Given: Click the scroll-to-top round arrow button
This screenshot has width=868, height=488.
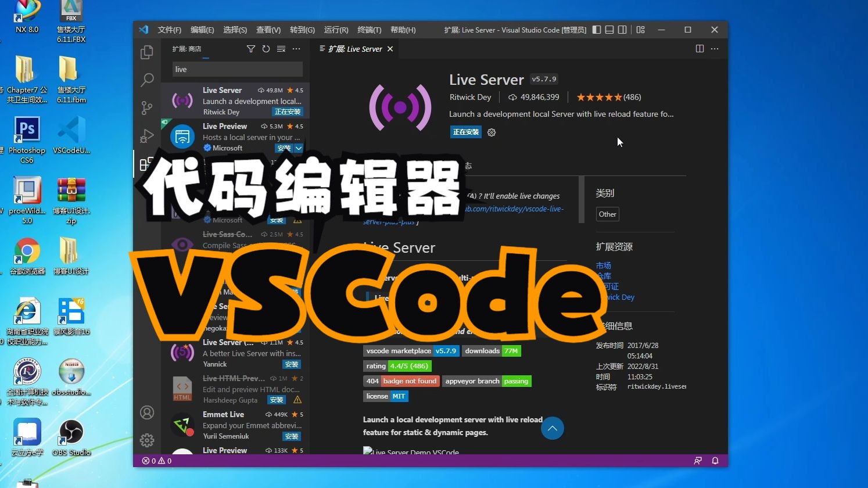Looking at the screenshot, I should pos(553,428).
